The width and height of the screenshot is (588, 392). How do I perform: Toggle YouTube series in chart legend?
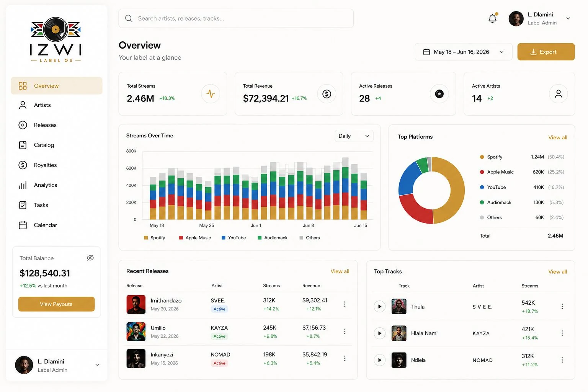tap(234, 238)
